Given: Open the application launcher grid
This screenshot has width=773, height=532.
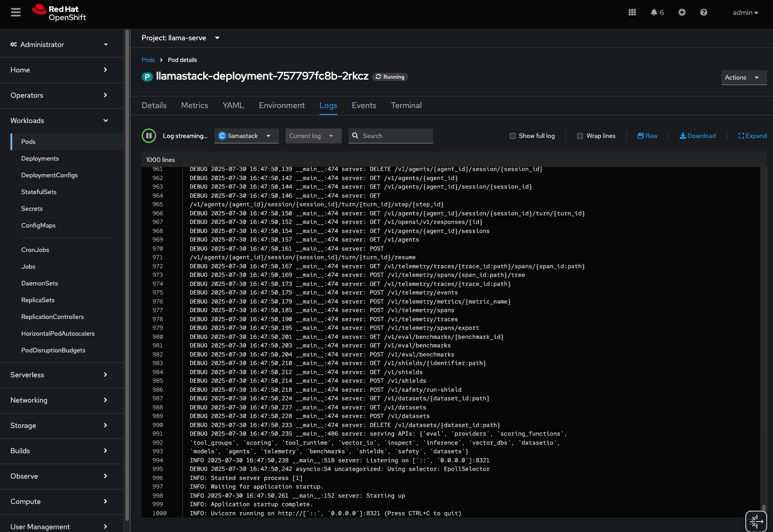Looking at the screenshot, I should coord(632,12).
